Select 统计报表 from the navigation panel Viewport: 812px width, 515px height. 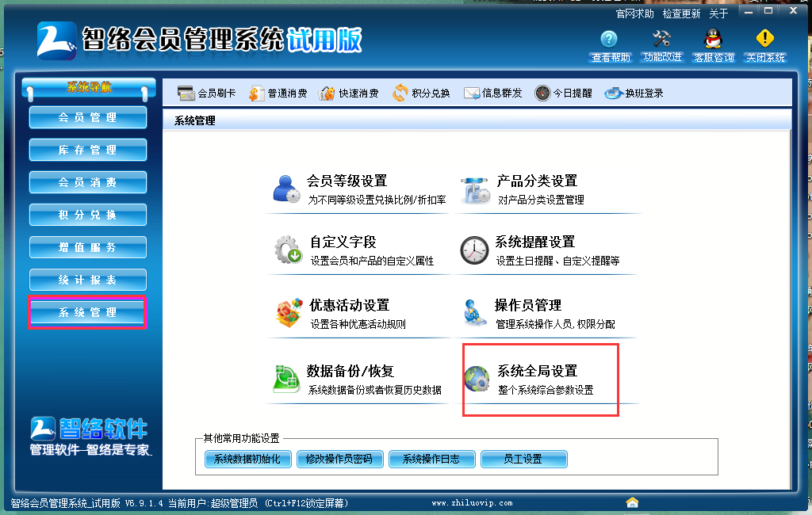pyautogui.click(x=87, y=279)
